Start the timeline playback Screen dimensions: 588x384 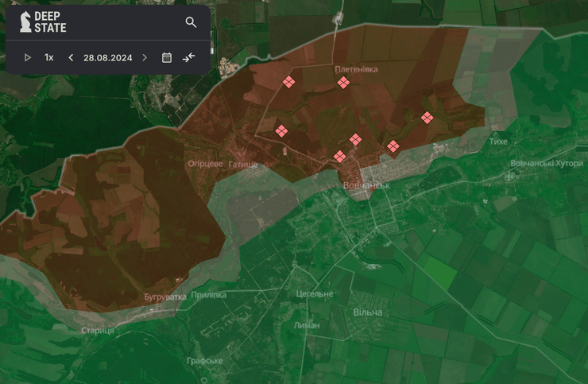[28, 57]
